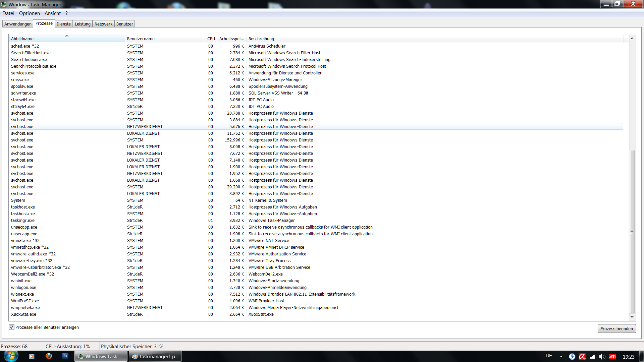
Task: Select the winlogon.exe process
Action: 316,288
